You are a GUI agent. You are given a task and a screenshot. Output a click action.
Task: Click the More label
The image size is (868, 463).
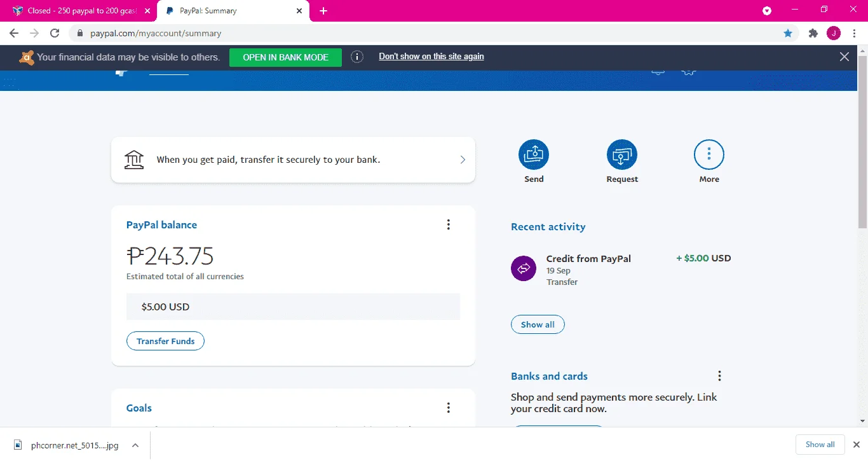(709, 179)
